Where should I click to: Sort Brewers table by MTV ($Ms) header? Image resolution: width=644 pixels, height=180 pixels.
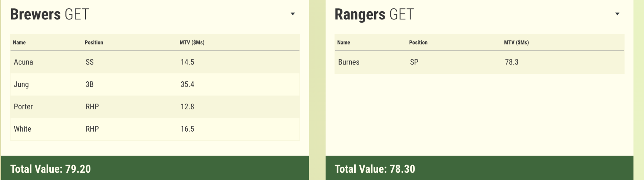pyautogui.click(x=192, y=42)
